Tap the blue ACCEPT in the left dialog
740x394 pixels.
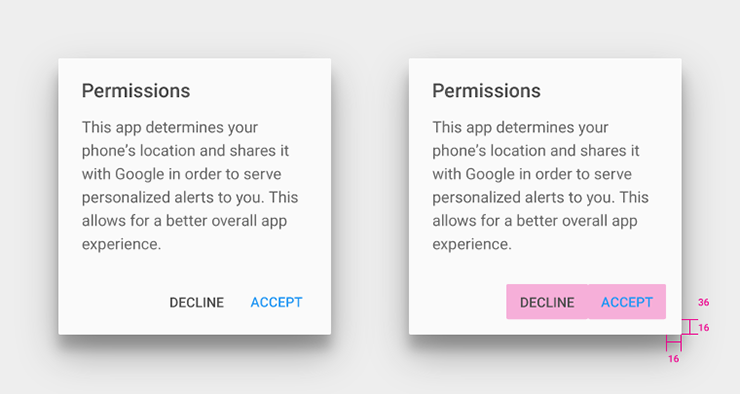(277, 302)
